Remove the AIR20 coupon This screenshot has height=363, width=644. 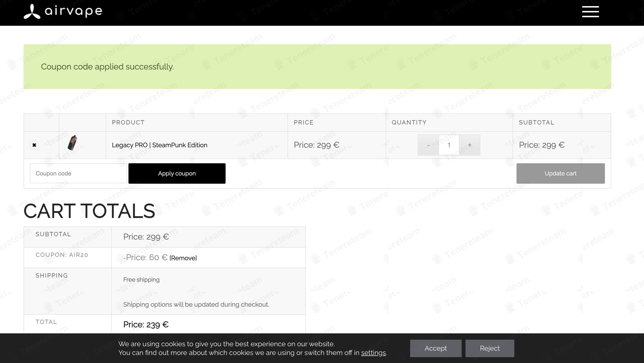point(183,258)
